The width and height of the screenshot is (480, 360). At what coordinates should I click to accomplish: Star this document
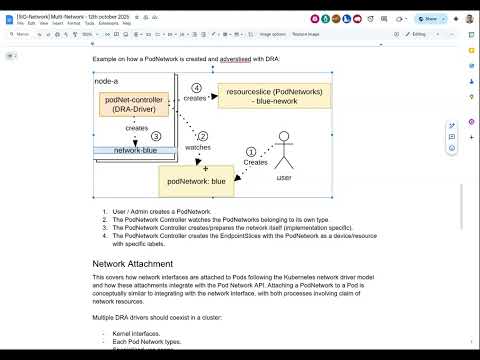(x=137, y=17)
